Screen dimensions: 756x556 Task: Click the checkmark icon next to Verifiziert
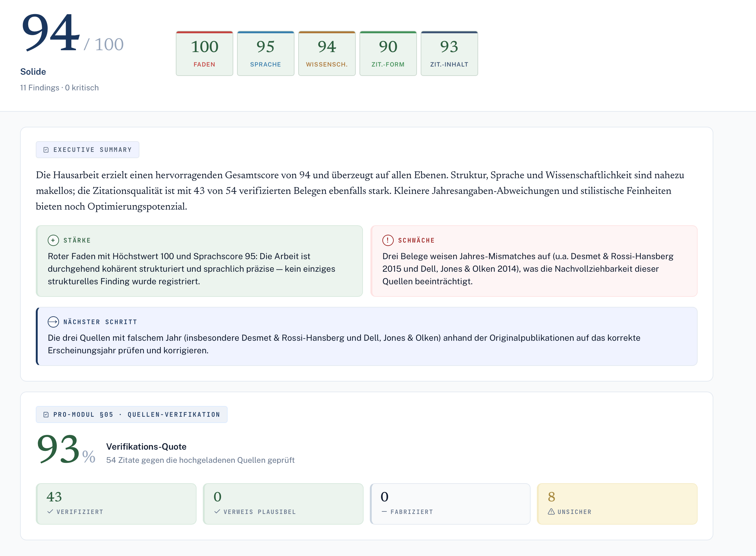point(50,511)
